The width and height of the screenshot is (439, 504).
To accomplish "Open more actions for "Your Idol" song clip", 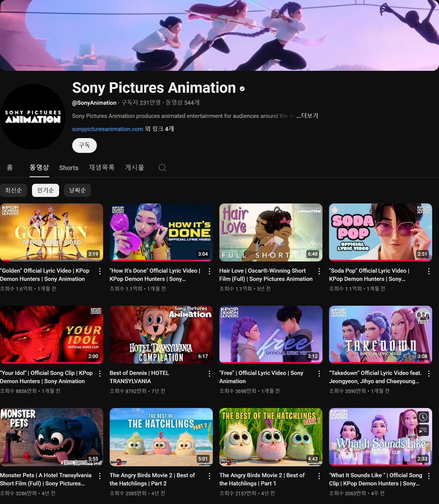I will (100, 374).
